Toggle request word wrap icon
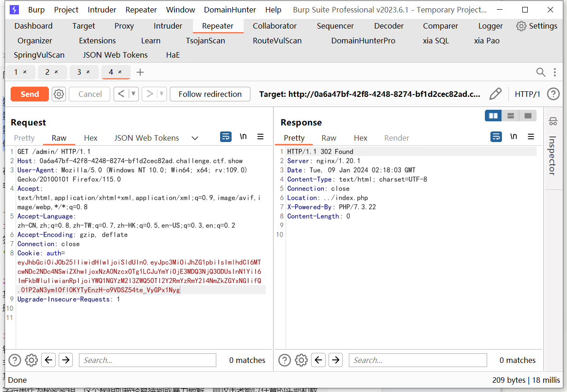The image size is (567, 392). [x=226, y=137]
